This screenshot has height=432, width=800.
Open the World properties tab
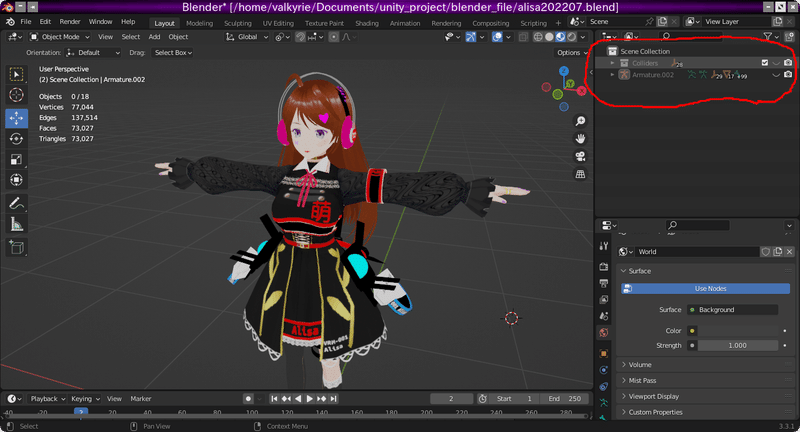click(x=604, y=333)
